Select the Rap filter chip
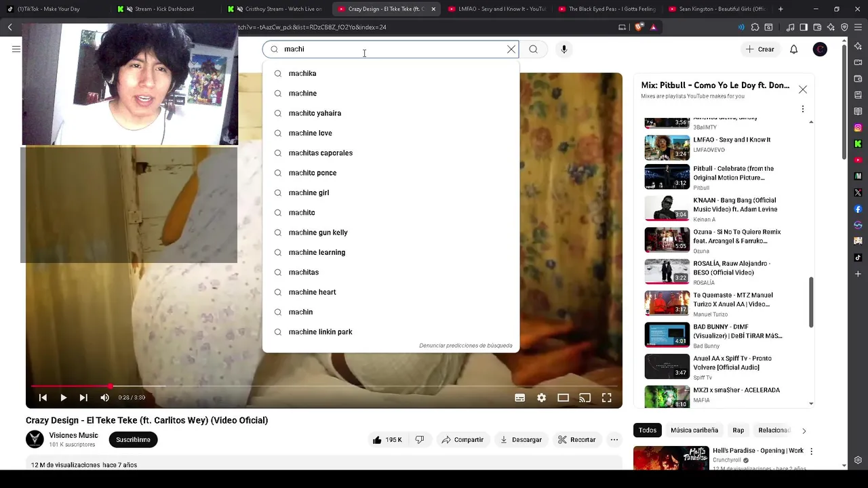The height and width of the screenshot is (488, 868). [738, 430]
